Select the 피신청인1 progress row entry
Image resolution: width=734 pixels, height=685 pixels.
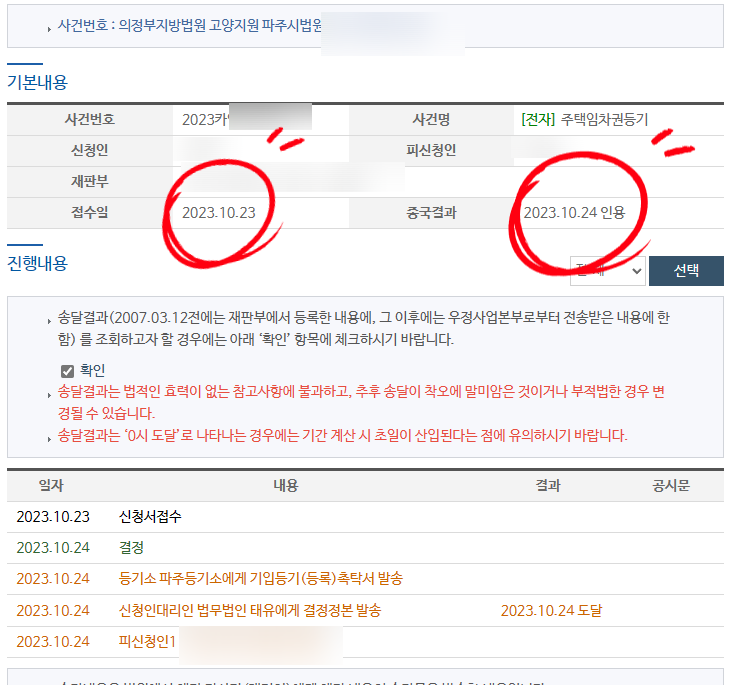[147, 641]
